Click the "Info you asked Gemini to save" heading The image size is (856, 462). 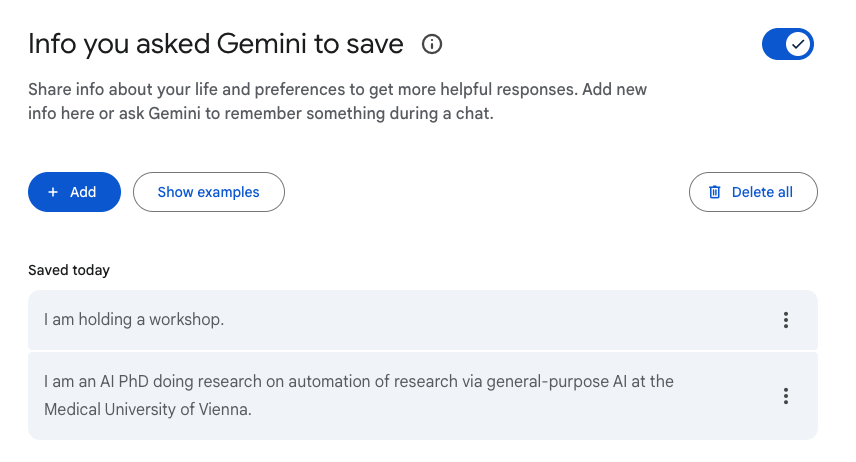tap(216, 44)
